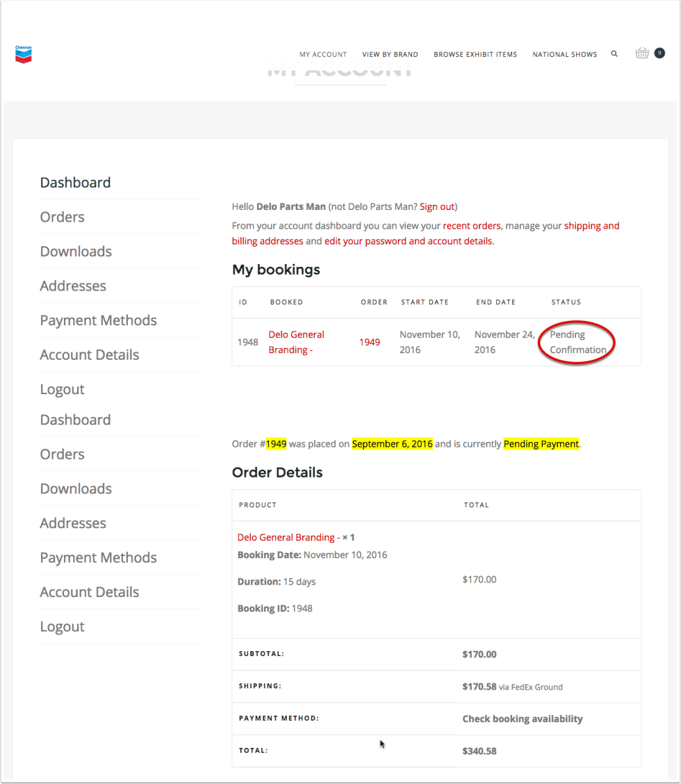Image resolution: width=681 pixels, height=784 pixels.
Task: Click the END DATE column header
Action: pyautogui.click(x=495, y=302)
